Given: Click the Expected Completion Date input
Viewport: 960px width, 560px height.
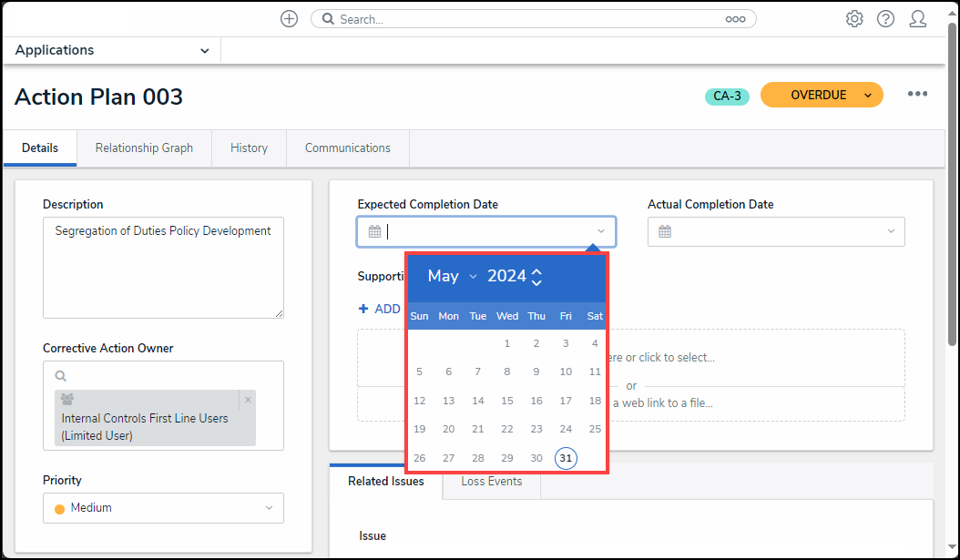Looking at the screenshot, I should 486,231.
